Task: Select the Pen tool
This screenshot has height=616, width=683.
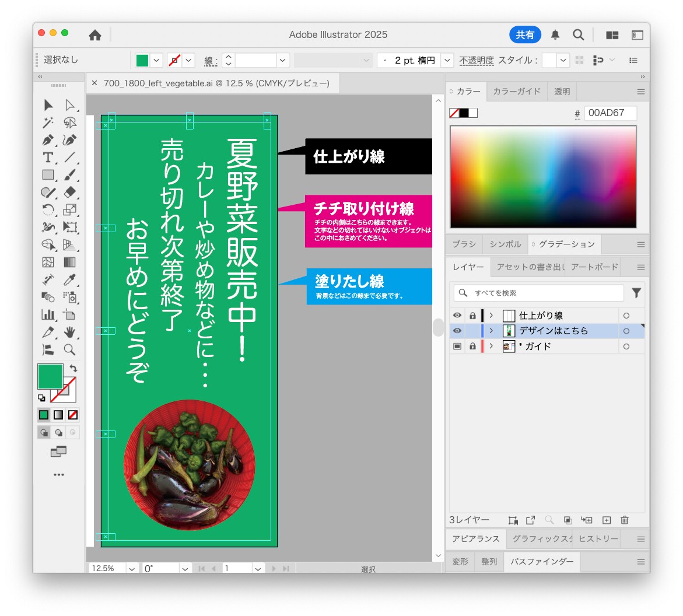Action: (x=48, y=140)
